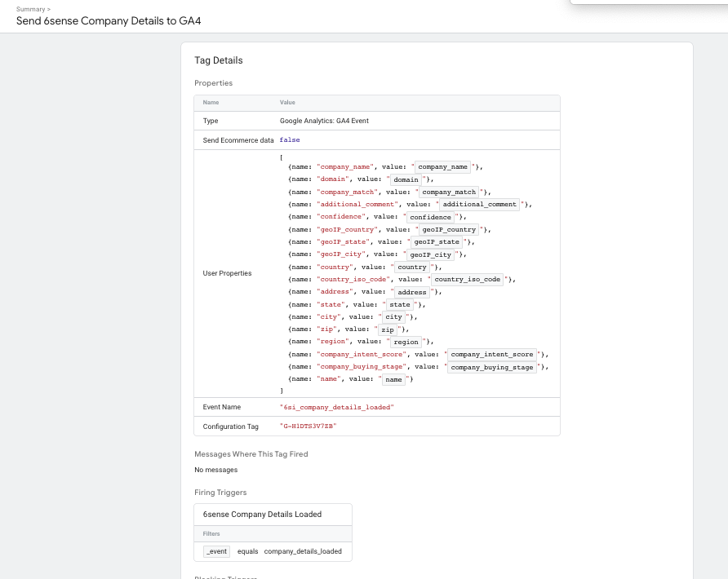
Task: Select the 6si_company_details_loaded event value
Action: pos(336,408)
